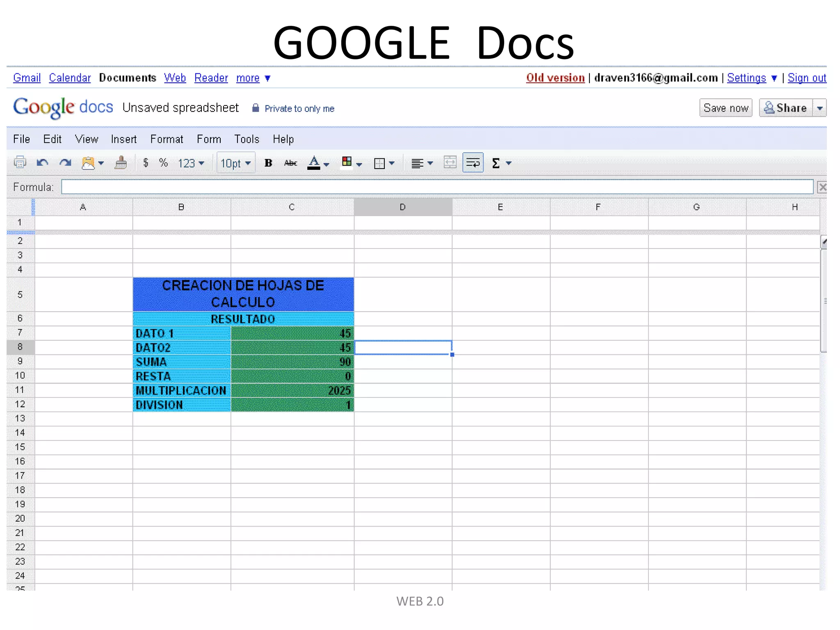
Task: Apply percent format
Action: tap(163, 163)
